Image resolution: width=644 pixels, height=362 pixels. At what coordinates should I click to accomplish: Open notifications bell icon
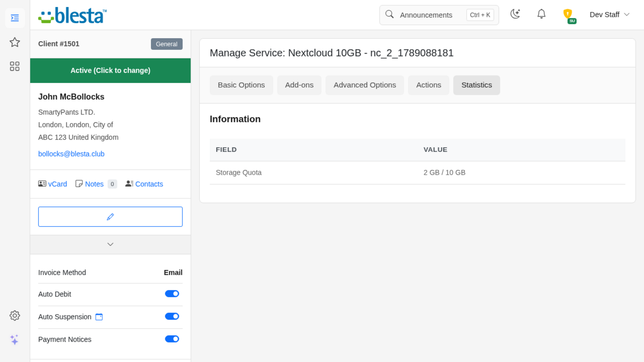tap(541, 14)
